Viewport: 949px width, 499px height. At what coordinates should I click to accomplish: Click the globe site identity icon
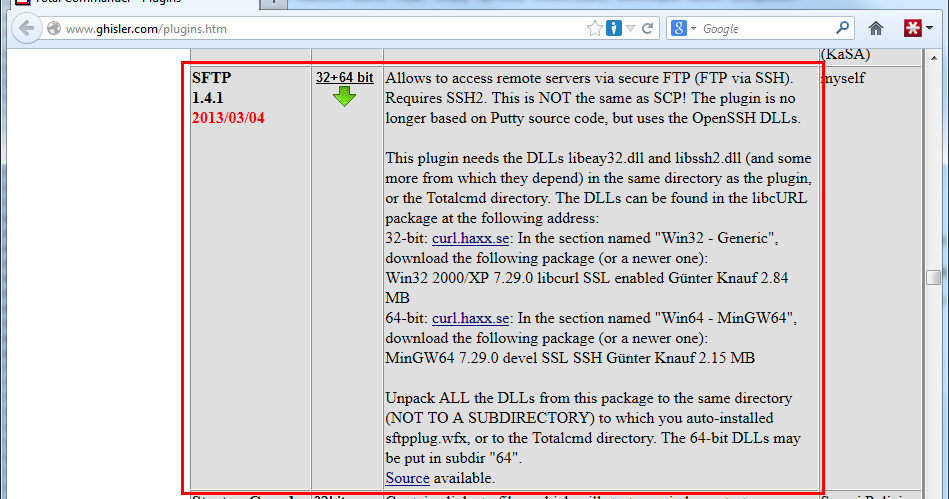click(x=54, y=28)
